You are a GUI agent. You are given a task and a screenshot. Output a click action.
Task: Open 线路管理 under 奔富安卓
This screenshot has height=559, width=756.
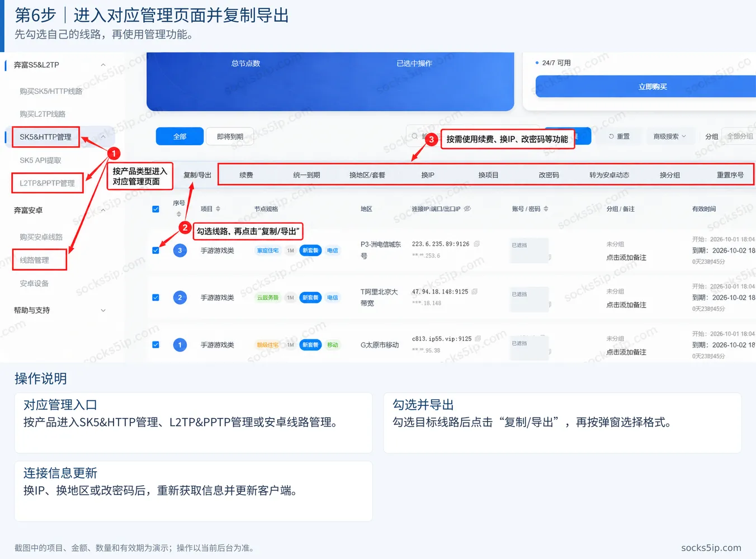(x=34, y=260)
